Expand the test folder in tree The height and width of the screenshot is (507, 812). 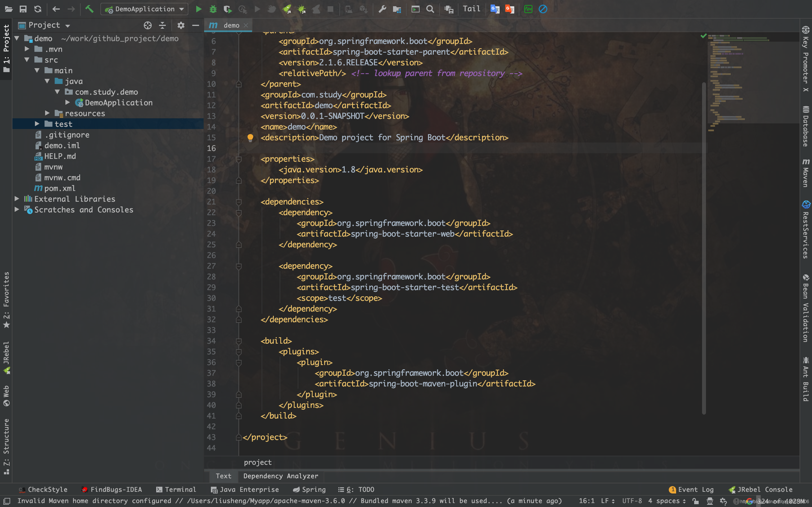[37, 124]
